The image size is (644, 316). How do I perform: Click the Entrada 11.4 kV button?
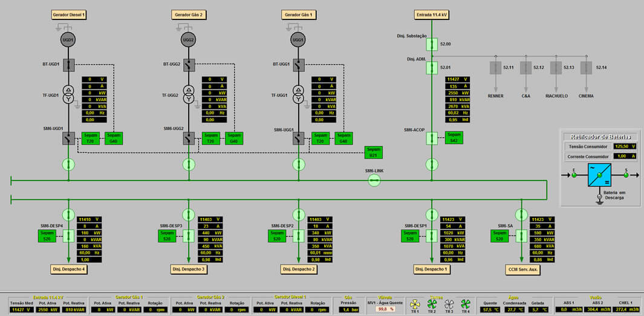point(431,14)
